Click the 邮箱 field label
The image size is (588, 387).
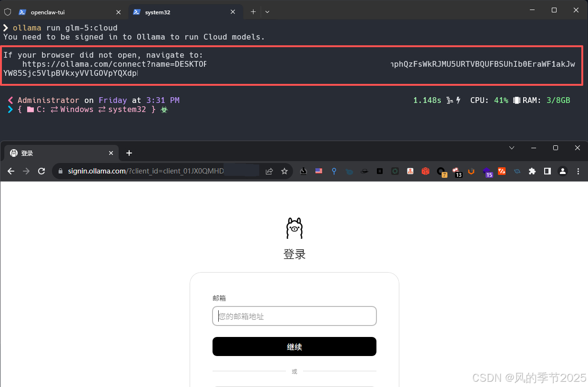(219, 298)
